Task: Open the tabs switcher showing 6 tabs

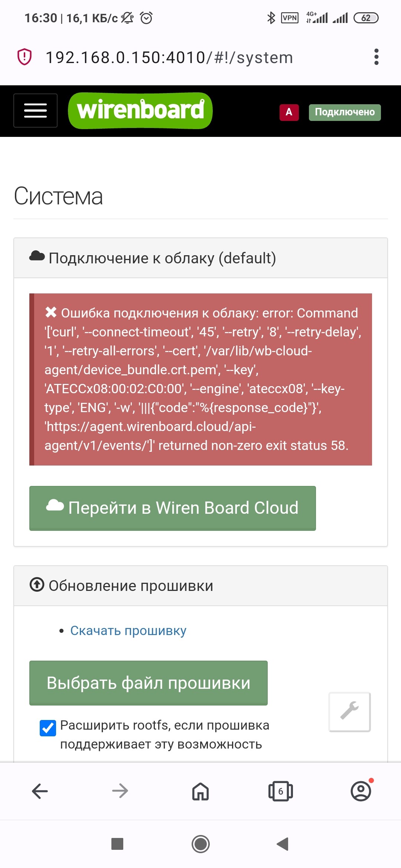Action: pos(281,791)
